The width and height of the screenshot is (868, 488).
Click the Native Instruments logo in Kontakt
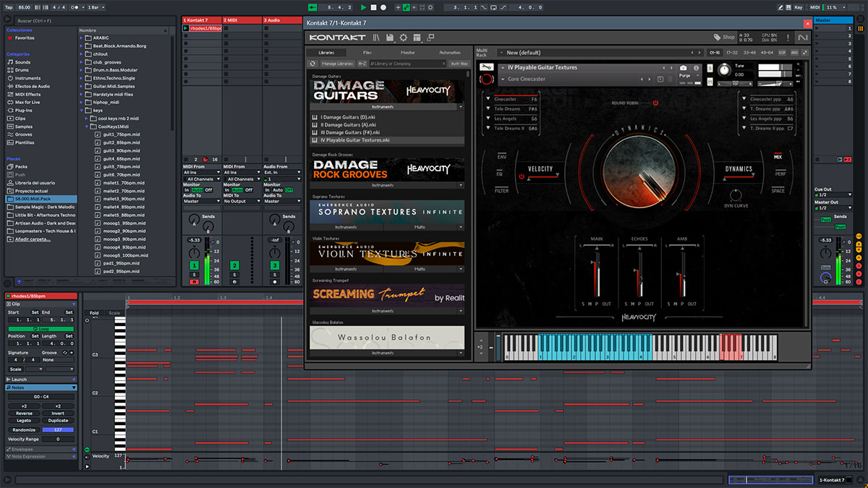pos(802,38)
